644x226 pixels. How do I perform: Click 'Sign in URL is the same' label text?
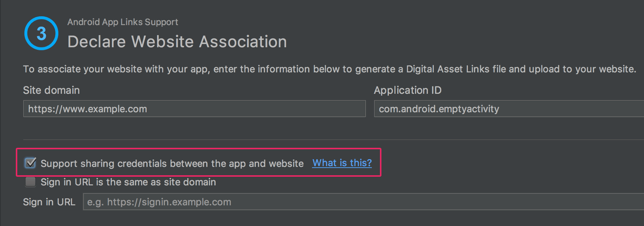click(128, 182)
